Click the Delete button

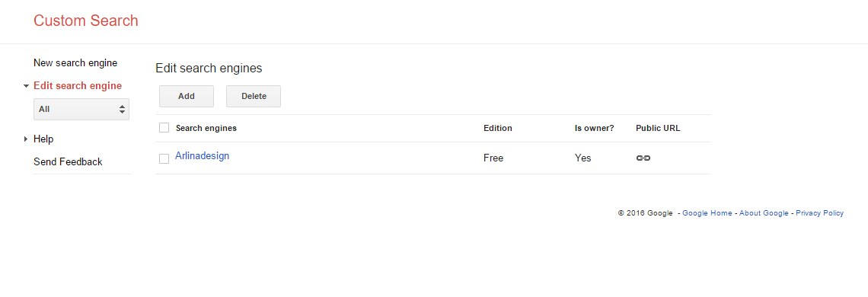[x=254, y=97]
